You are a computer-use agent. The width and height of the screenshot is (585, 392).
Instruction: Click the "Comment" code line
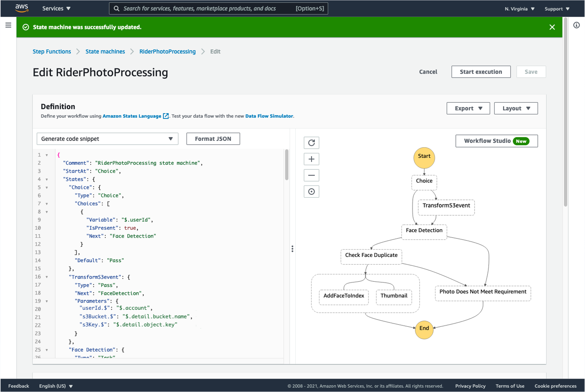[x=133, y=163]
